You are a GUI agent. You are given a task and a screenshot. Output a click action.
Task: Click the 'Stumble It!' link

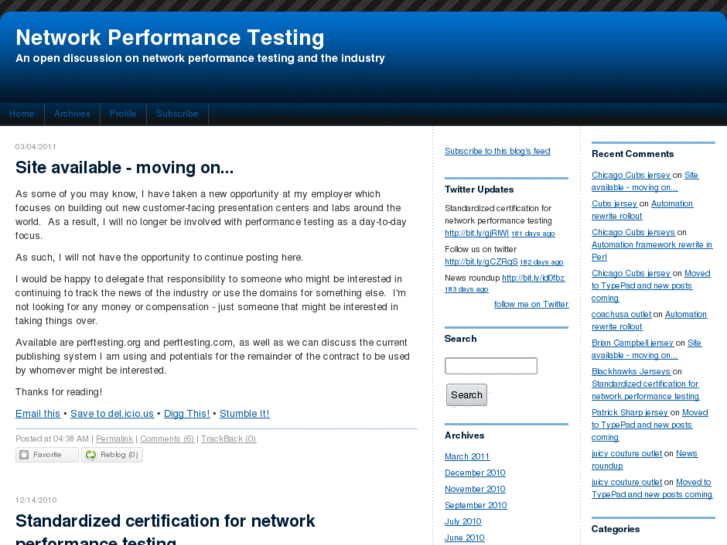click(x=244, y=413)
